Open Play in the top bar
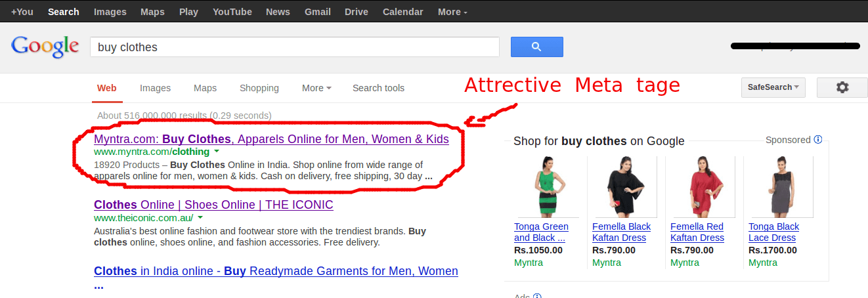868x298 pixels. point(188,12)
